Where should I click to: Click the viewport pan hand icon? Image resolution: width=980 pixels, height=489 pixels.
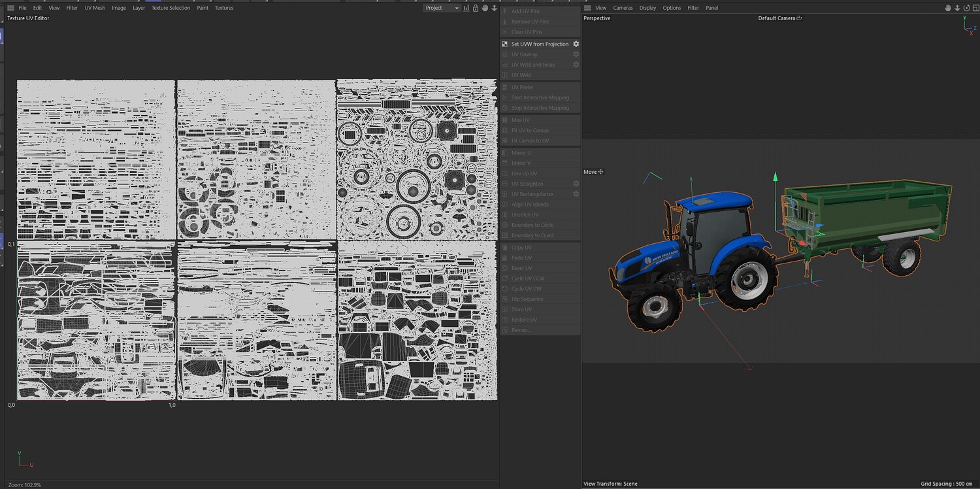point(949,8)
